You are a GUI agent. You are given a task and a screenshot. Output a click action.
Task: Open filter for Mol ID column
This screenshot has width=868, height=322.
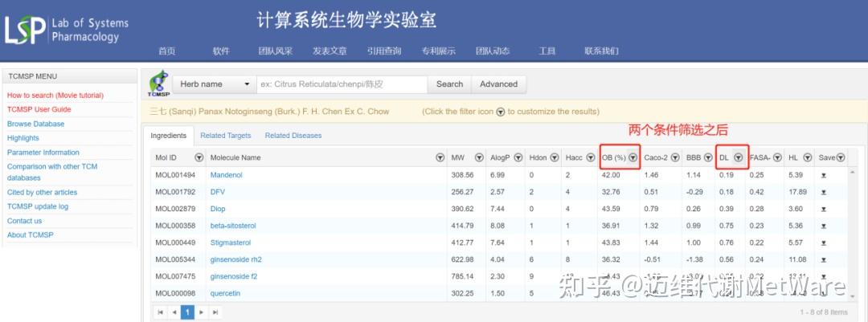[x=199, y=157]
